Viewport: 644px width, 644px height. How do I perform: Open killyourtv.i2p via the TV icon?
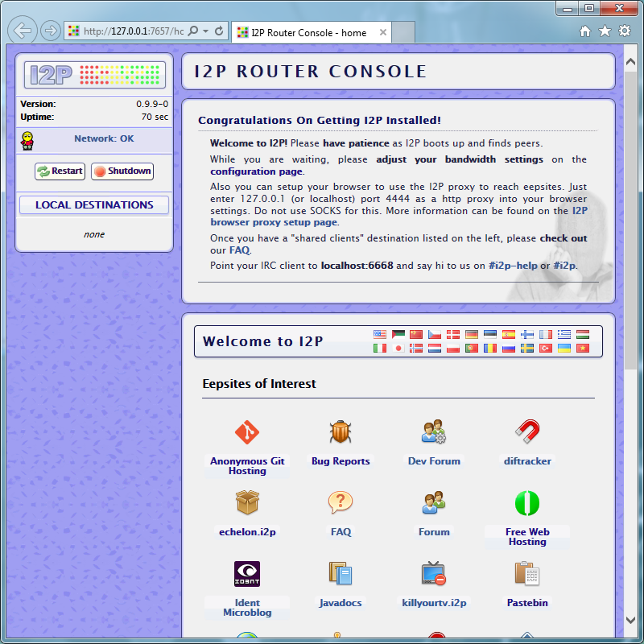(434, 573)
